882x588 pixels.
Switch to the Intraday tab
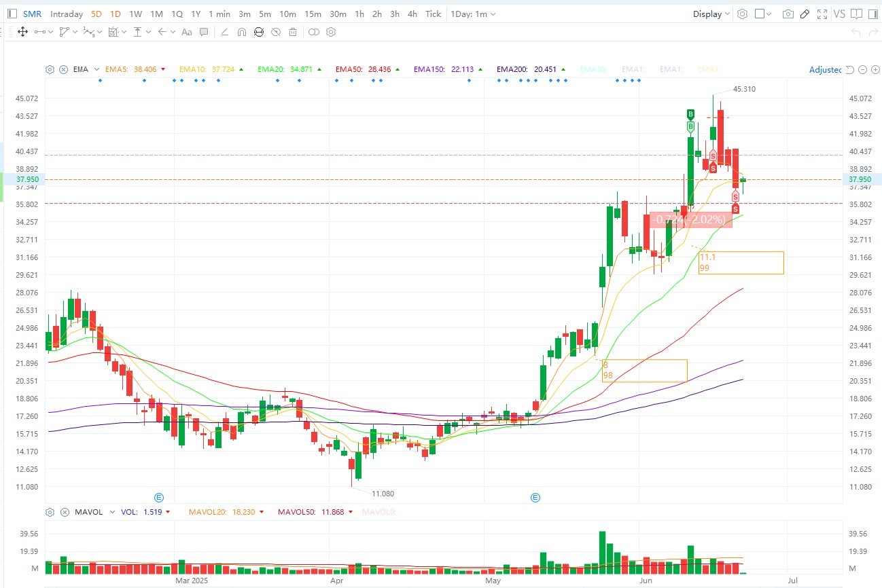[67, 14]
